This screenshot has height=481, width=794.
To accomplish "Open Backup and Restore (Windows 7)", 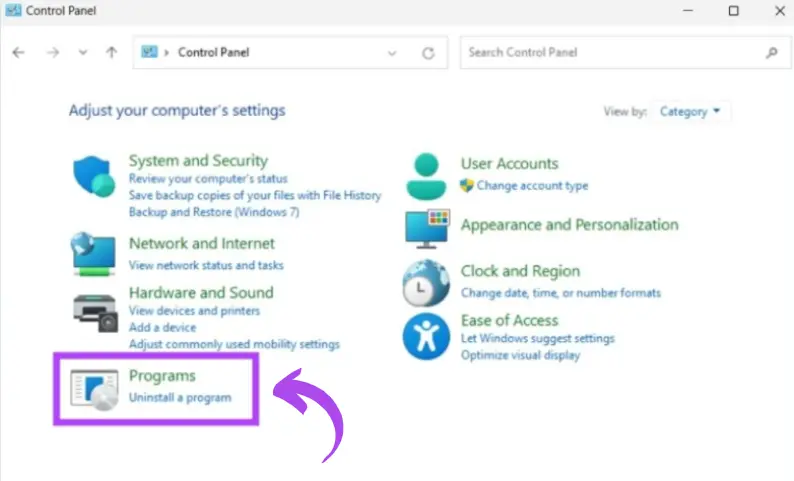I will pos(214,212).
